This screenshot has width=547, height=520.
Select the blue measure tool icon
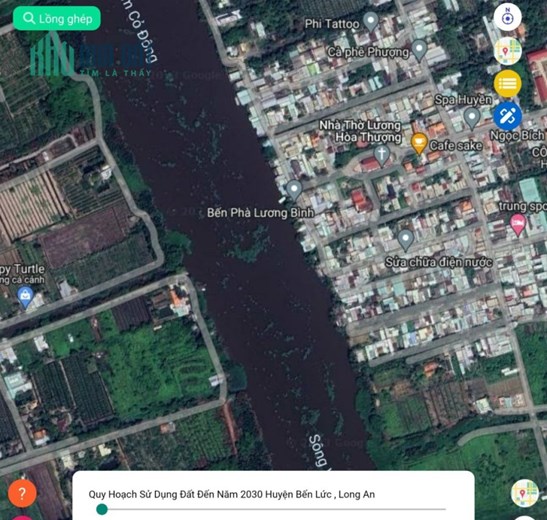pyautogui.click(x=508, y=116)
